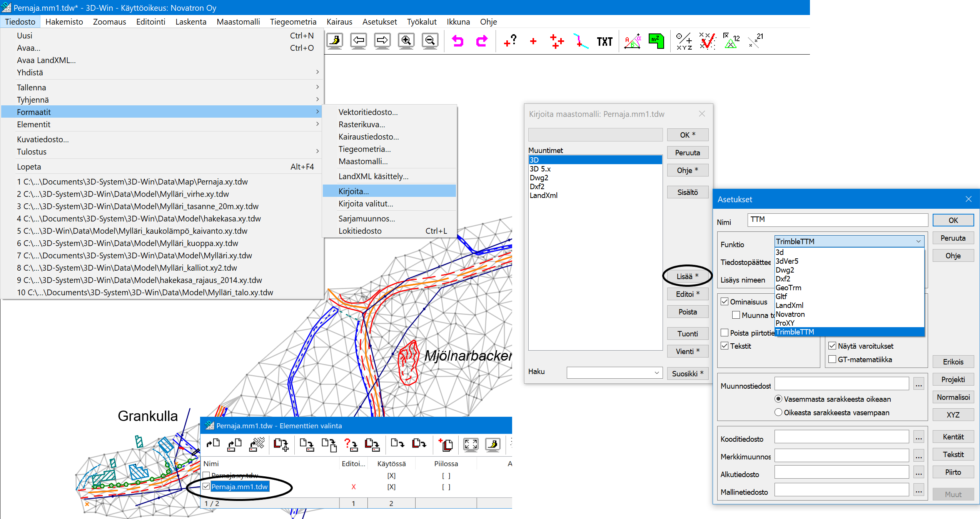Click the zoom in monitor icon
Viewport: 980px width, 519px height.
(x=406, y=41)
